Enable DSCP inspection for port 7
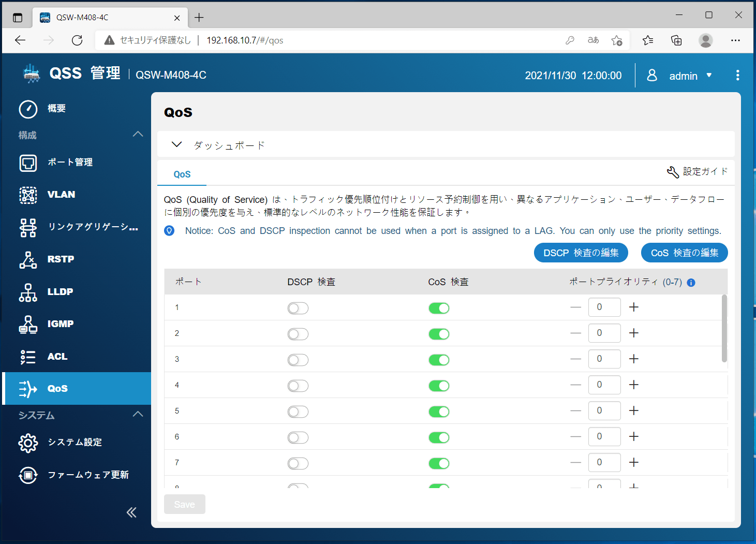756x544 pixels. coord(298,464)
